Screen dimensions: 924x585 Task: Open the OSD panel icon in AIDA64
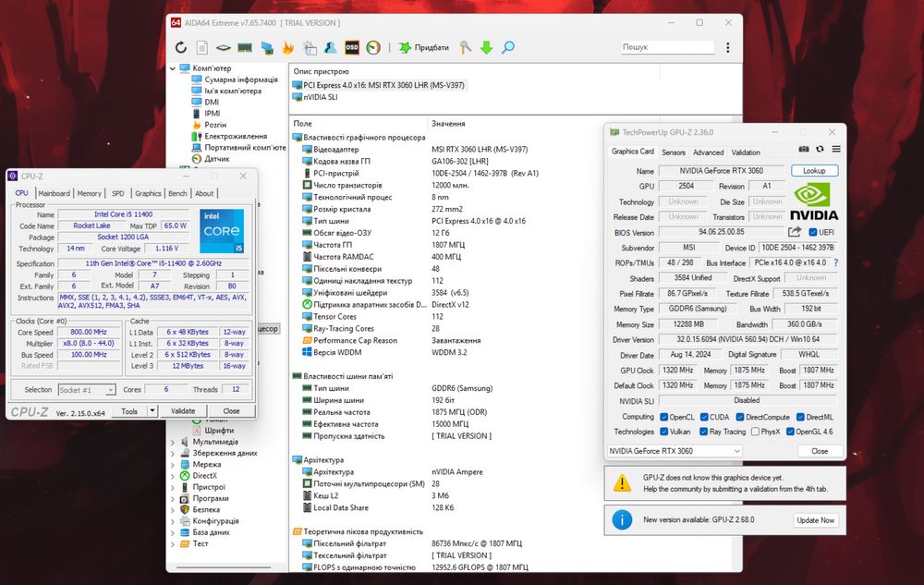(352, 47)
